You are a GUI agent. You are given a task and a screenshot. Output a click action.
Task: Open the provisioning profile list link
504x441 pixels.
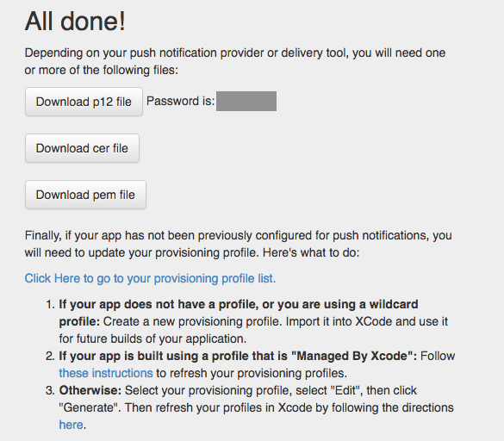click(150, 278)
